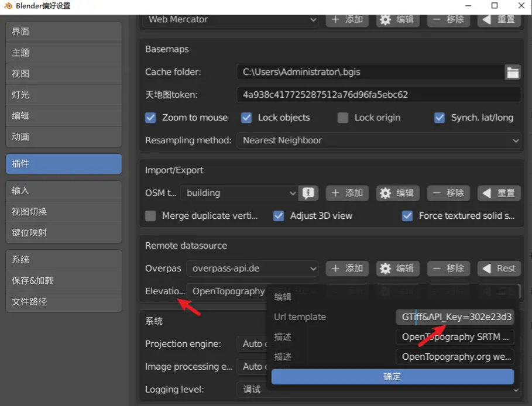Toggle Synch. lat/long checkbox
The image size is (532, 406).
click(440, 118)
